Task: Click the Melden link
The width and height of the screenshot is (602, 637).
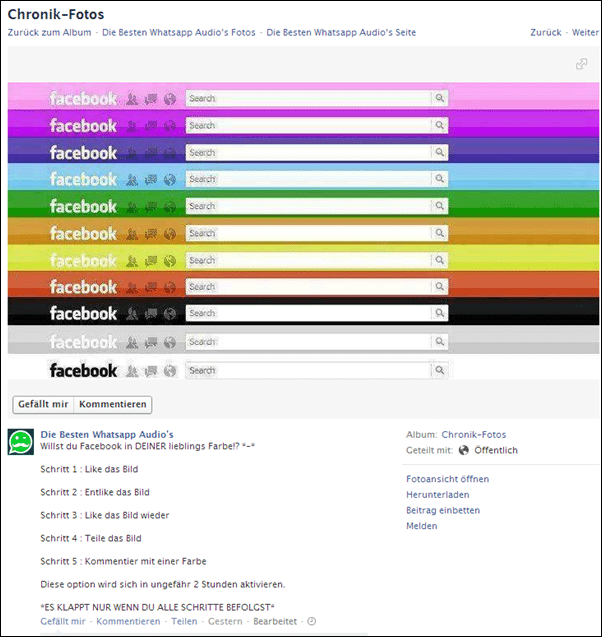Action: click(x=422, y=526)
